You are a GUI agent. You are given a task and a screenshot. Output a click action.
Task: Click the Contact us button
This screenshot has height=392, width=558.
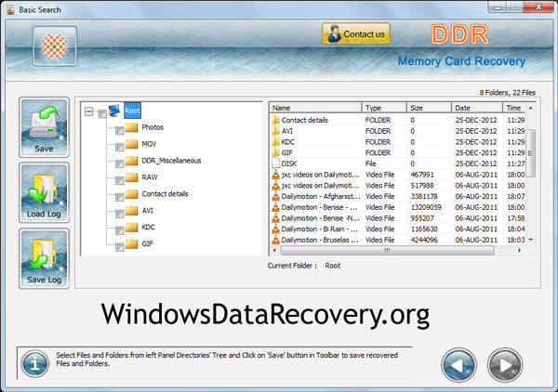[x=356, y=34]
